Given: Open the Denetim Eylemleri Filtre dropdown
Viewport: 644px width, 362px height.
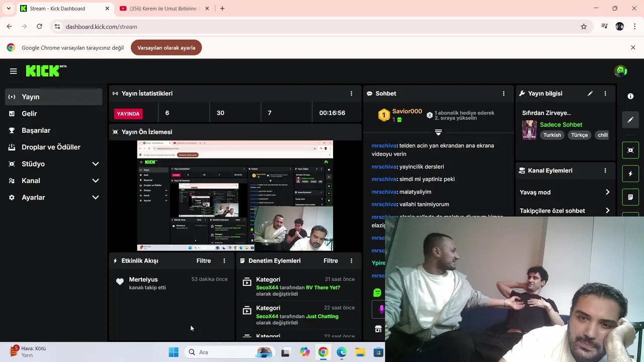Looking at the screenshot, I should (331, 261).
